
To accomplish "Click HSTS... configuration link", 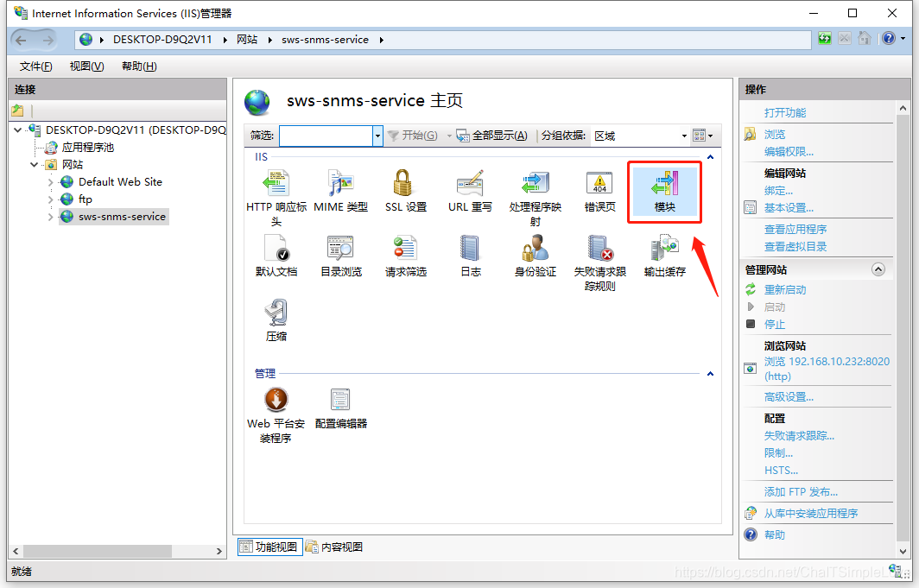I will point(781,471).
